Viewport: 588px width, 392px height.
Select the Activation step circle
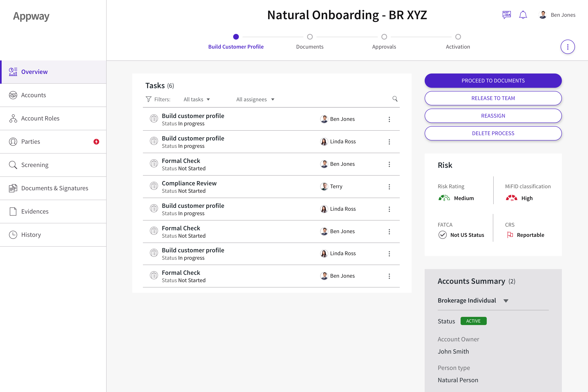pos(458,37)
